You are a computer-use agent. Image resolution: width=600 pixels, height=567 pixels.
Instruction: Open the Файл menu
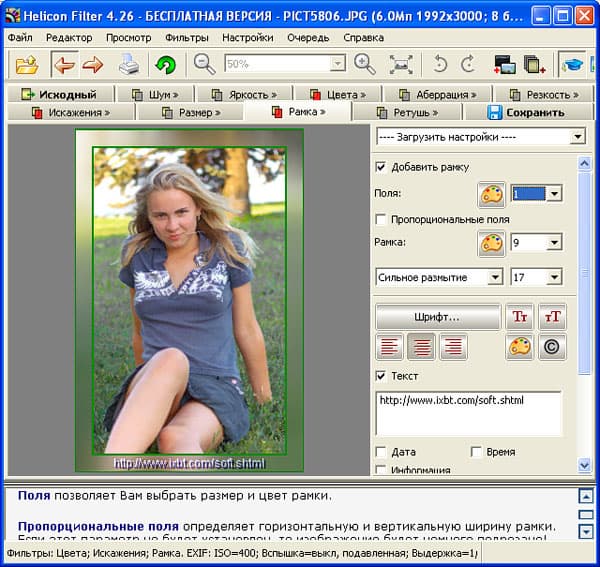click(20, 37)
